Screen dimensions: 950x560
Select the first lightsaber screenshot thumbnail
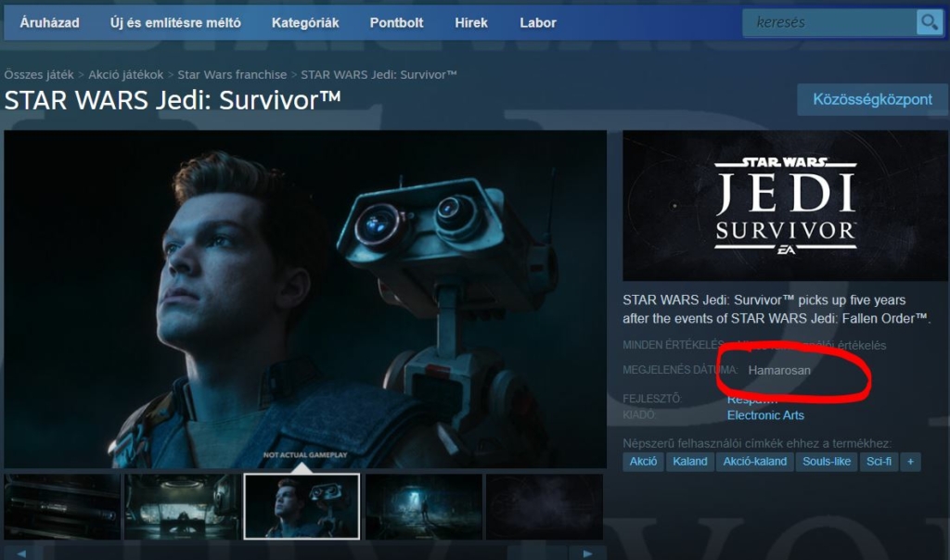[62, 506]
